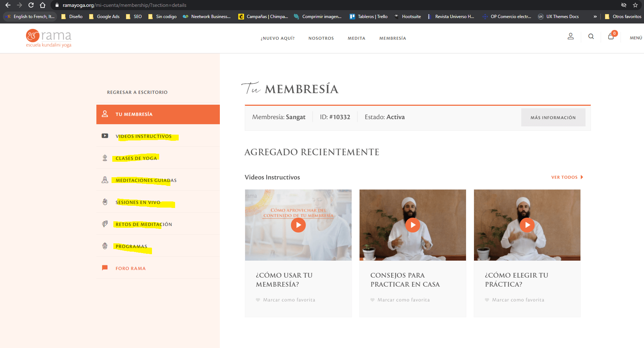Open Meditaciones Guiadas sidebar link
Screen dimensions: 644x348
pos(146,180)
